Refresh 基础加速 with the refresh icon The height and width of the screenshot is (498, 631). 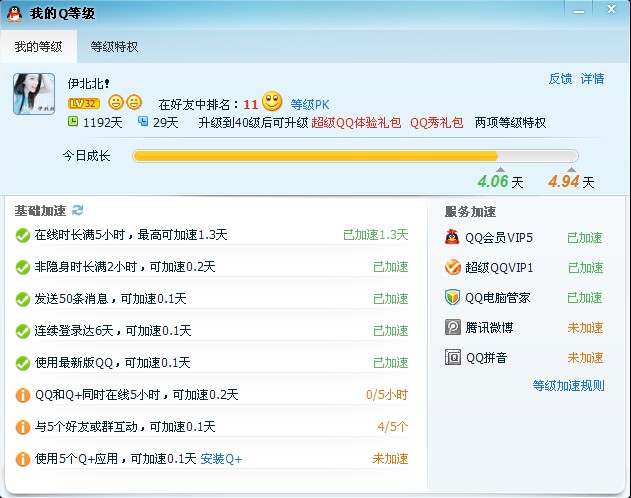[x=77, y=210]
